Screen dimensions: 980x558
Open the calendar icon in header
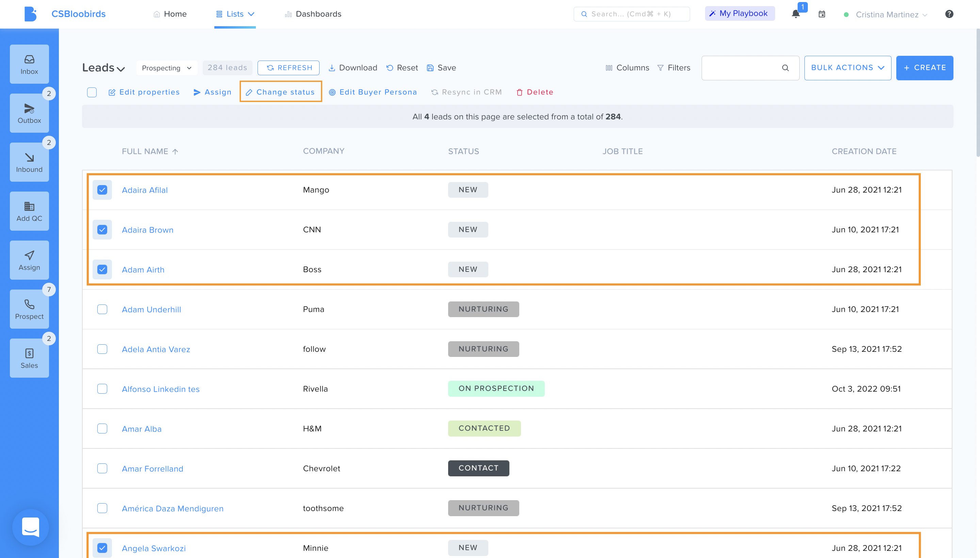(822, 14)
